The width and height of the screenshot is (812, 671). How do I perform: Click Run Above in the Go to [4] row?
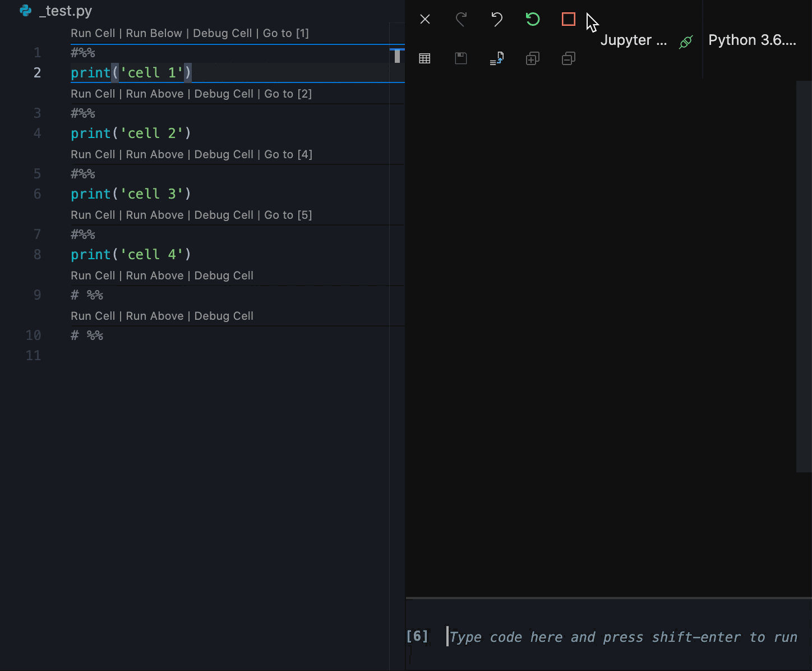pos(155,154)
